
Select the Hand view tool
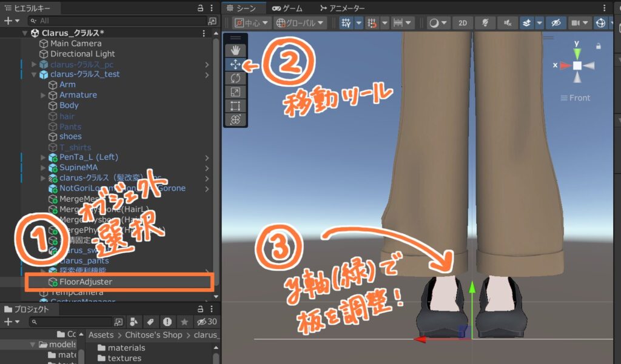(235, 50)
